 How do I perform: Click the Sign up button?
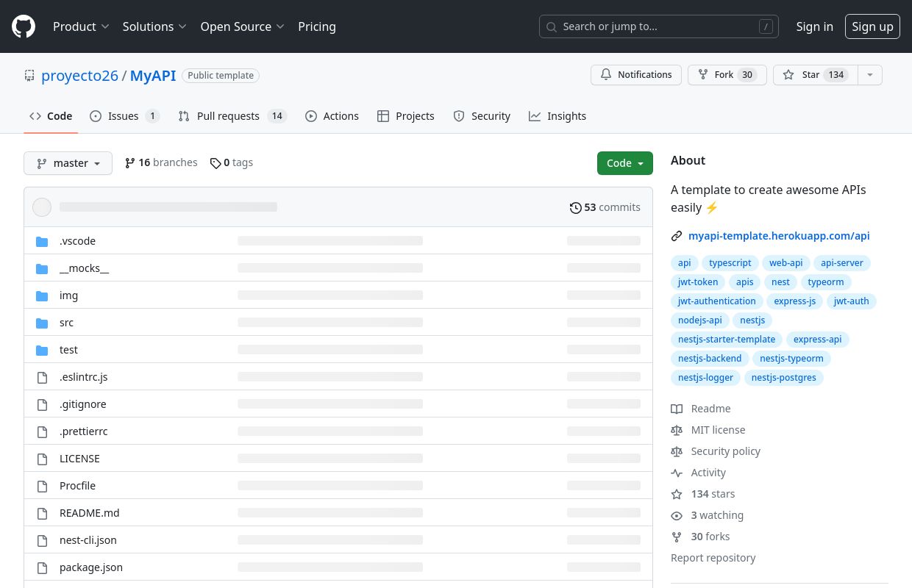(x=872, y=26)
